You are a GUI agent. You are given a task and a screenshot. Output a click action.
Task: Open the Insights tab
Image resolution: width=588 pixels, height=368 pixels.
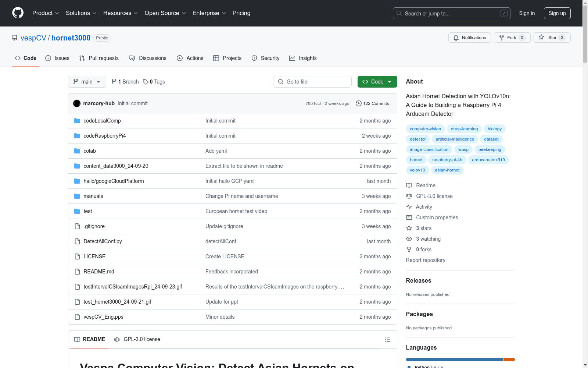(303, 58)
